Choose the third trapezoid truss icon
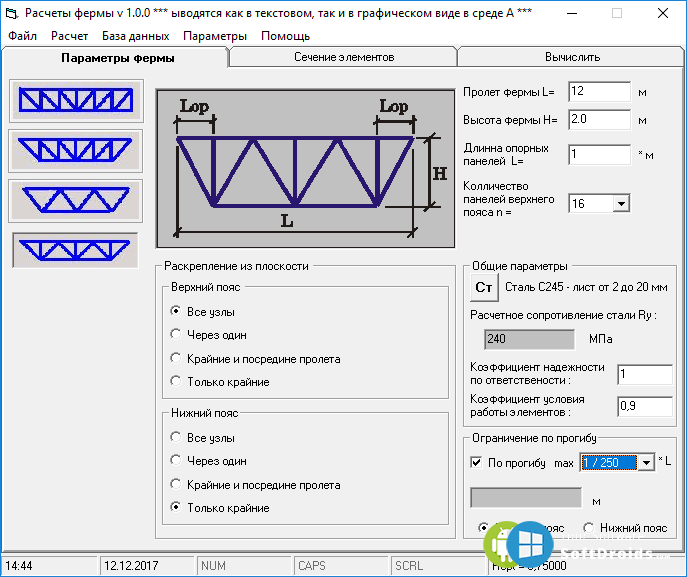Viewport: 687px width, 577px height. click(74, 200)
